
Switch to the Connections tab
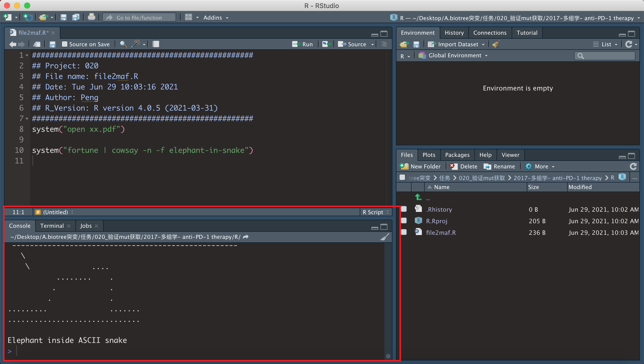coord(490,33)
